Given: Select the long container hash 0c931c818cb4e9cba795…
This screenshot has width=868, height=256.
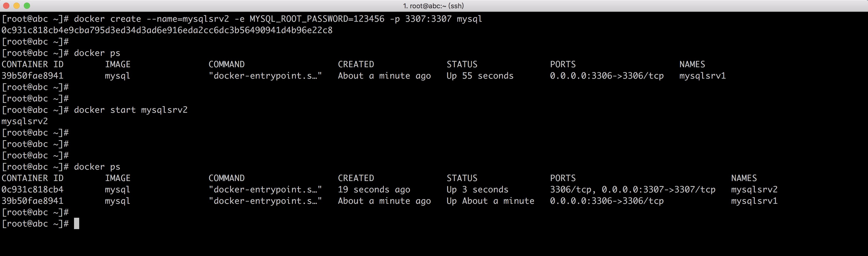Looking at the screenshot, I should pyautogui.click(x=167, y=30).
